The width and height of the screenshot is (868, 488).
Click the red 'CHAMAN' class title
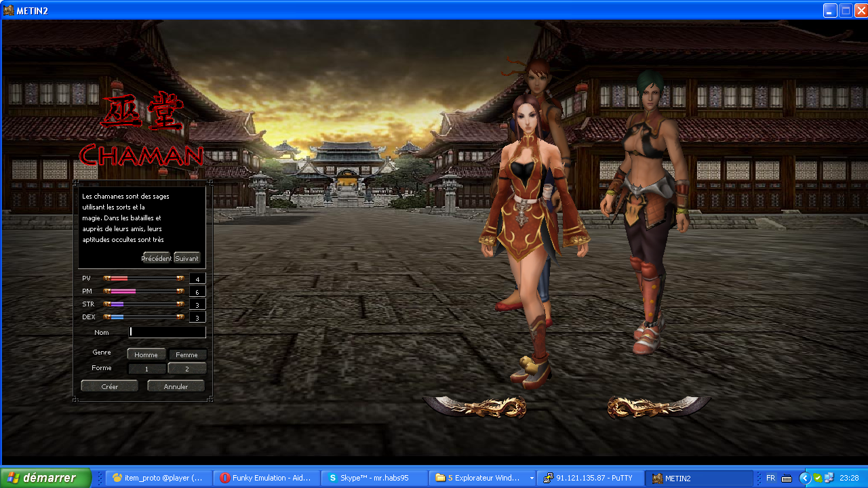[141, 155]
